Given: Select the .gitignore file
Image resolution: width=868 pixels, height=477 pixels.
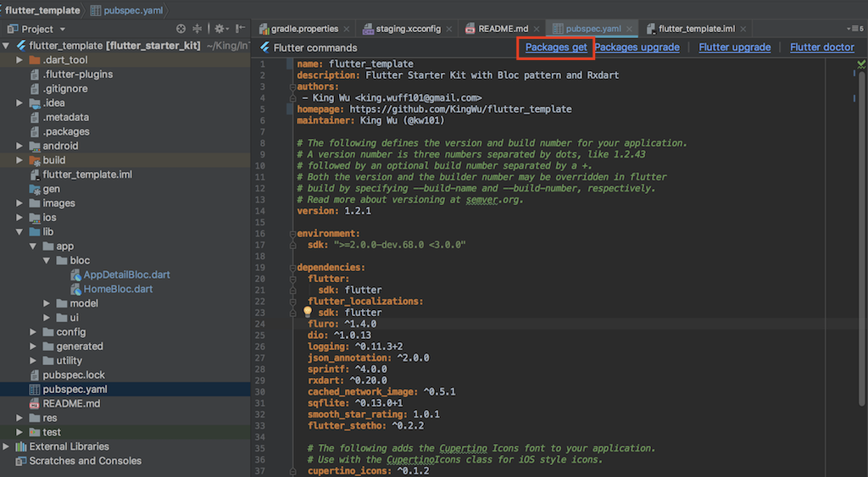Looking at the screenshot, I should (64, 89).
